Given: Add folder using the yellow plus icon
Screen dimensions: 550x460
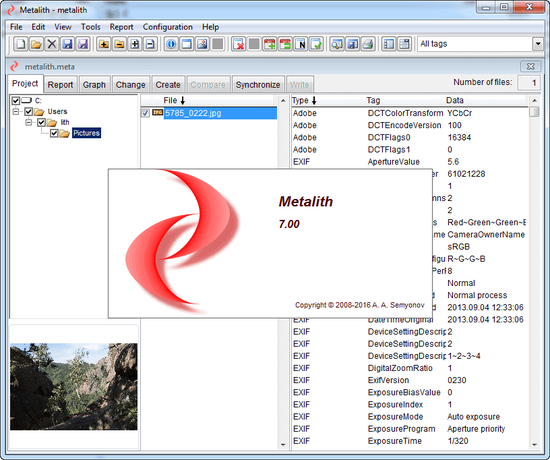Looking at the screenshot, I should point(104,44).
